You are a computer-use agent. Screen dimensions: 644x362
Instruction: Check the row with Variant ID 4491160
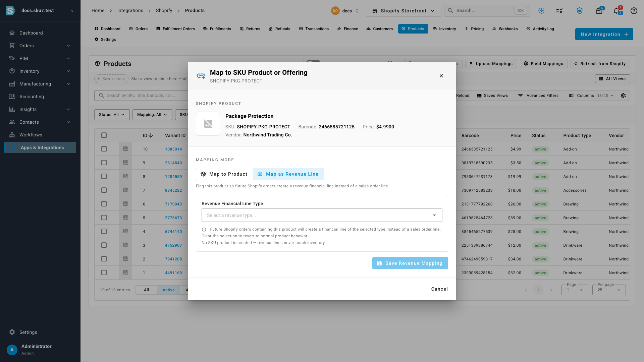click(x=104, y=273)
